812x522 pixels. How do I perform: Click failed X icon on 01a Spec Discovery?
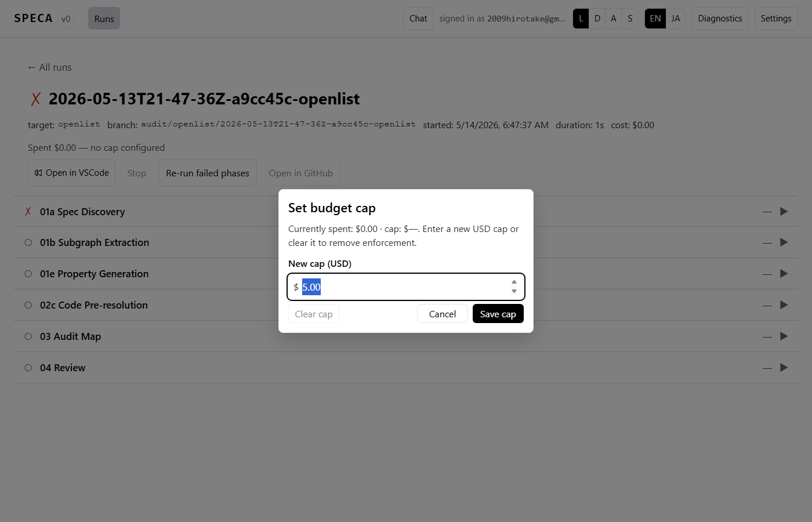[28, 212]
